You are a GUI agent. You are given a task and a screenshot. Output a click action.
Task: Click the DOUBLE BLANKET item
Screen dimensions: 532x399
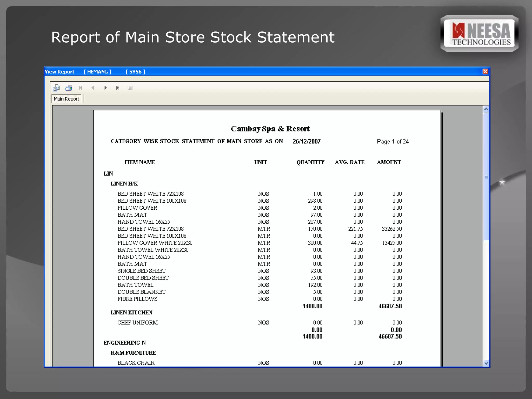(141, 292)
